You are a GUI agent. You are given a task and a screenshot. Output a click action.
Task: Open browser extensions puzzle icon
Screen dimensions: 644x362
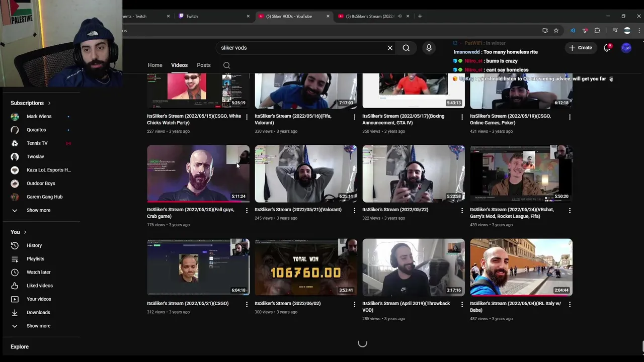(597, 31)
